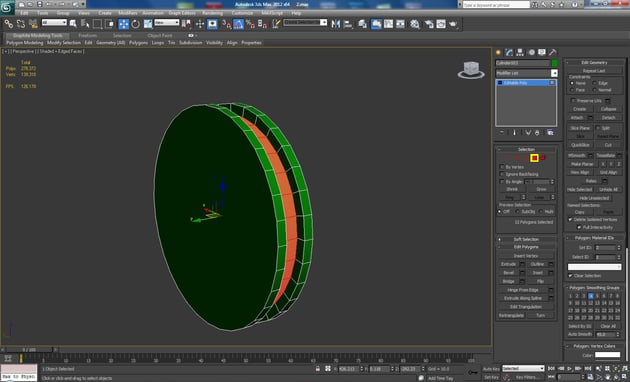The width and height of the screenshot is (630, 382).
Task: Click the Render Production teapot icon
Action: (x=453, y=24)
